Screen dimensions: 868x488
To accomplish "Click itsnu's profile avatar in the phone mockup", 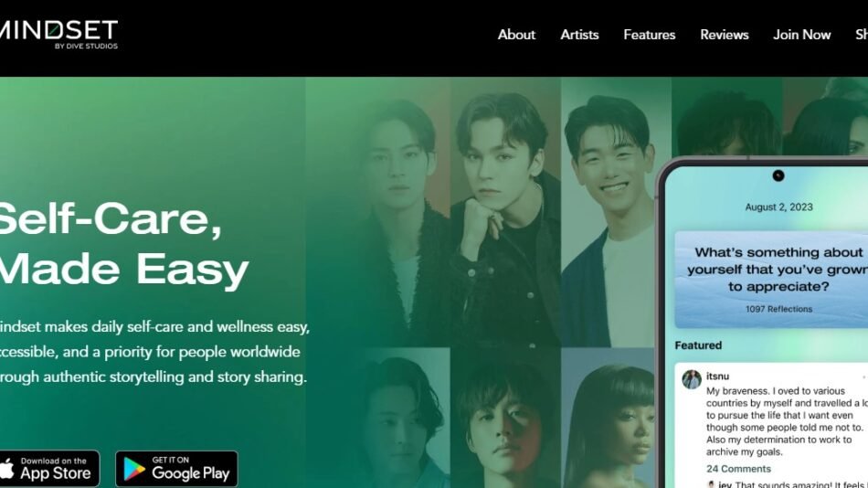I will tap(692, 379).
